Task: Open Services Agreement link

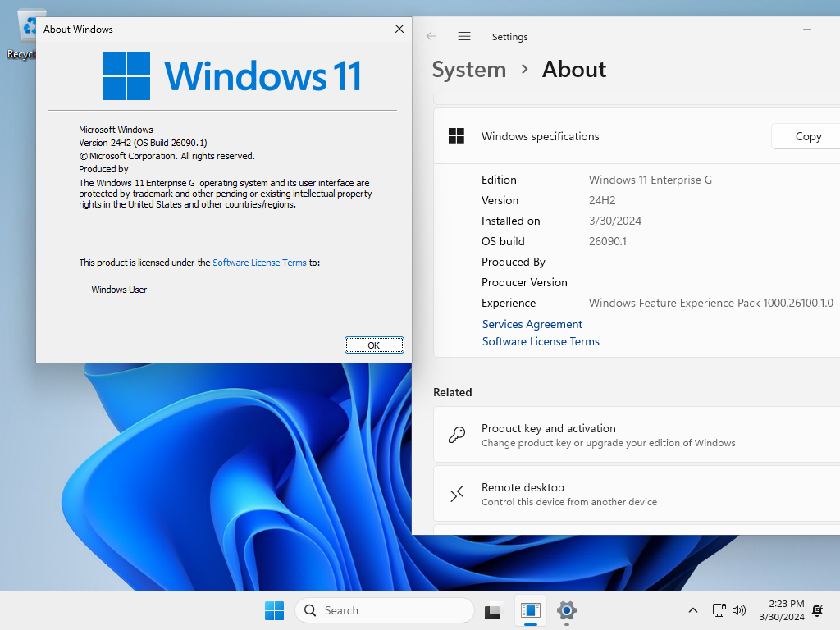Action: (532, 324)
